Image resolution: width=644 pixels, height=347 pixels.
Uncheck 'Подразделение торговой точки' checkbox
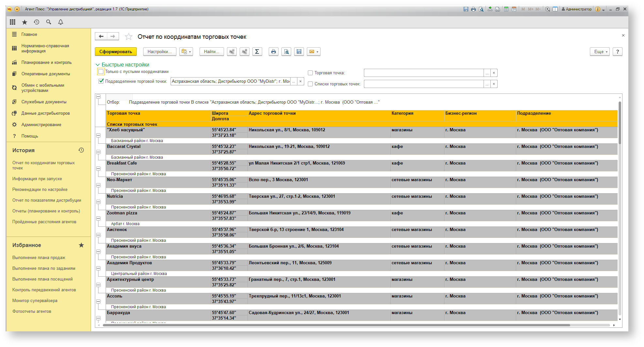(x=101, y=81)
